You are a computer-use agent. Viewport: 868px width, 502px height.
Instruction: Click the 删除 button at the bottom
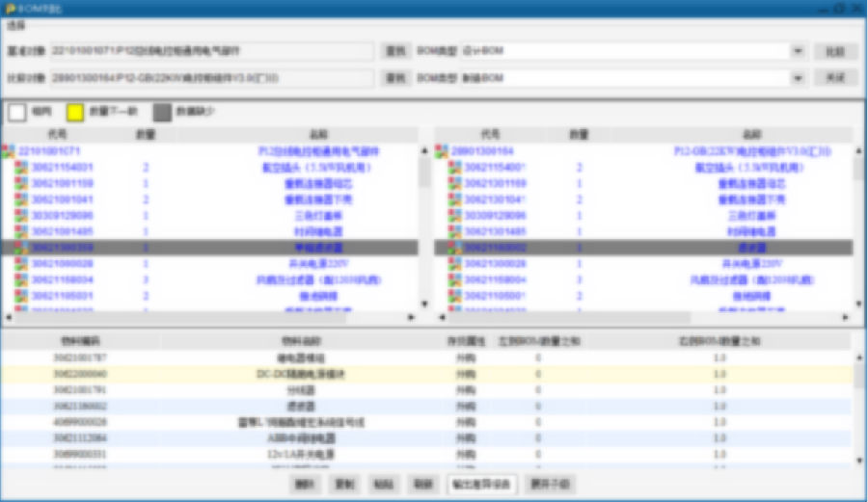tap(305, 485)
